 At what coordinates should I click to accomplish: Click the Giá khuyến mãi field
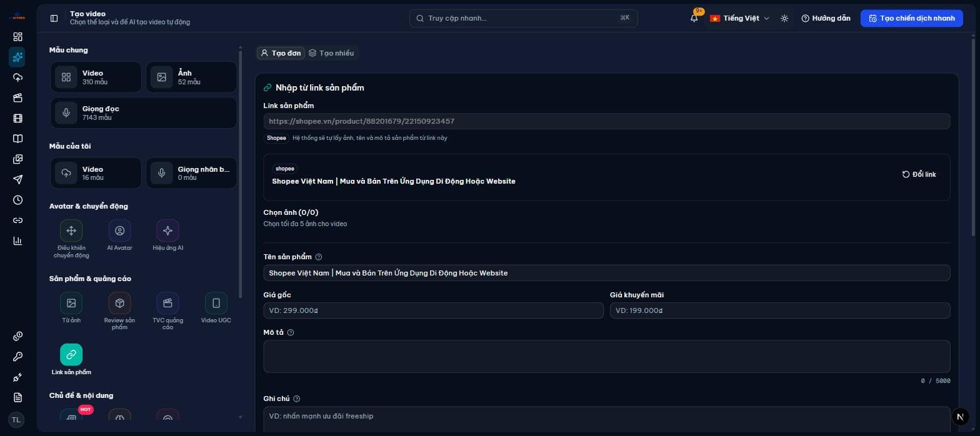pos(780,310)
